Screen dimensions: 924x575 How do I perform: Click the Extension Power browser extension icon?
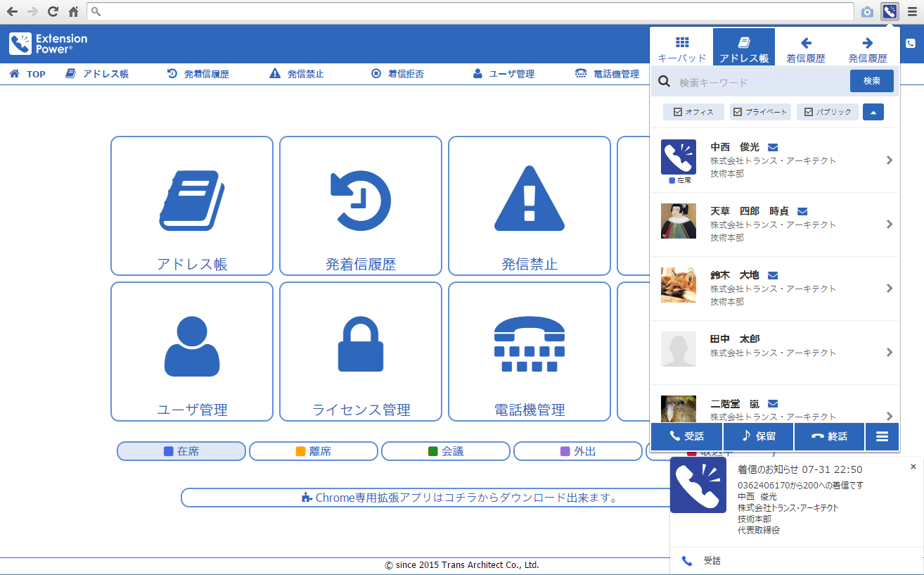[890, 11]
